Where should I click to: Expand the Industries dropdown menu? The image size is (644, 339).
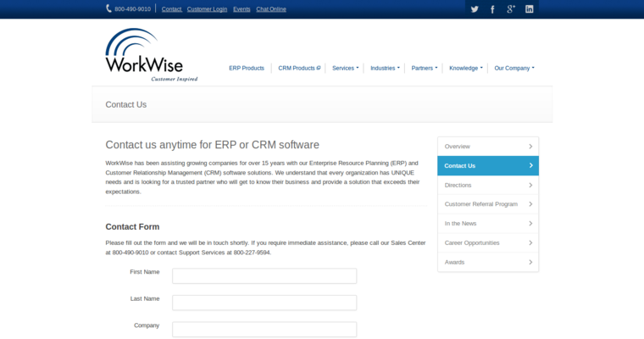tap(385, 68)
